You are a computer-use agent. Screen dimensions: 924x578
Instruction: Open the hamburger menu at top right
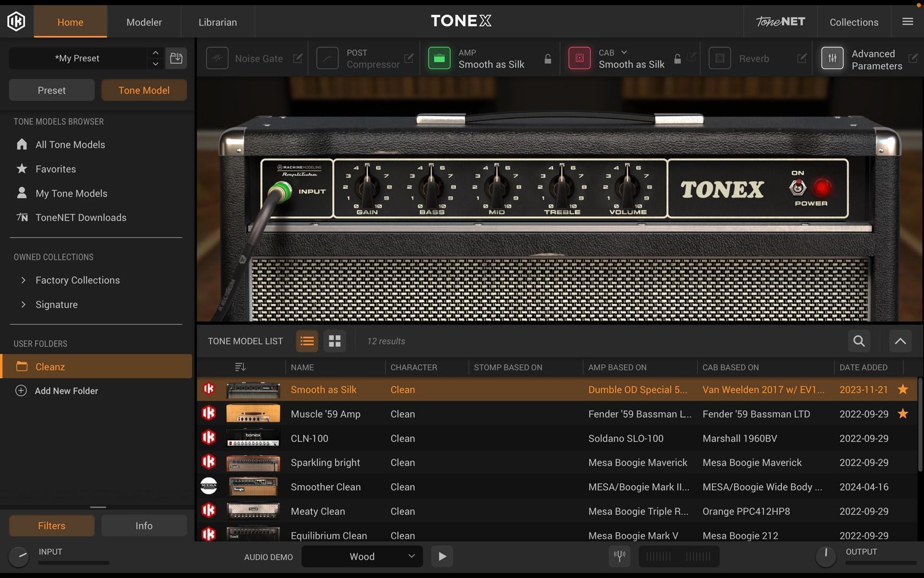pyautogui.click(x=907, y=21)
